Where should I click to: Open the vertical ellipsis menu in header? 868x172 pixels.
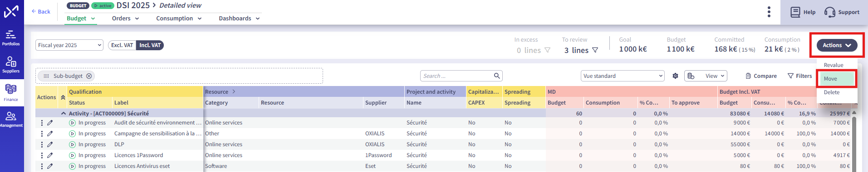tap(769, 12)
